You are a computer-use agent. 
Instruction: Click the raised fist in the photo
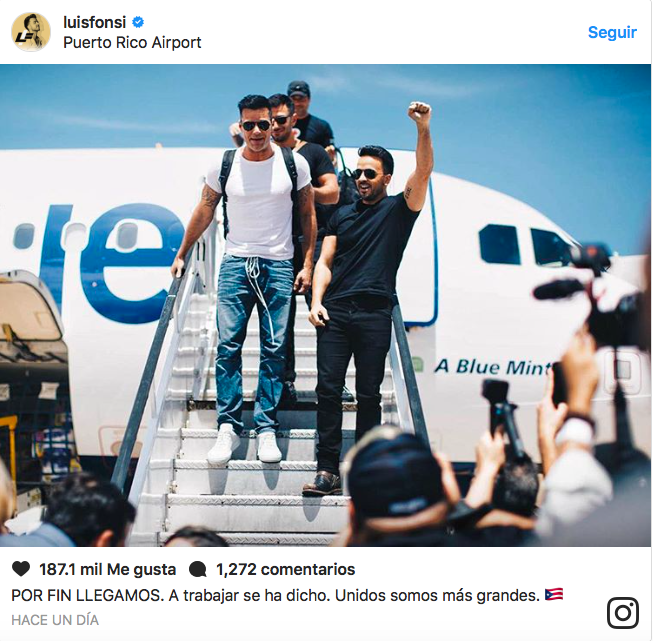point(419,112)
